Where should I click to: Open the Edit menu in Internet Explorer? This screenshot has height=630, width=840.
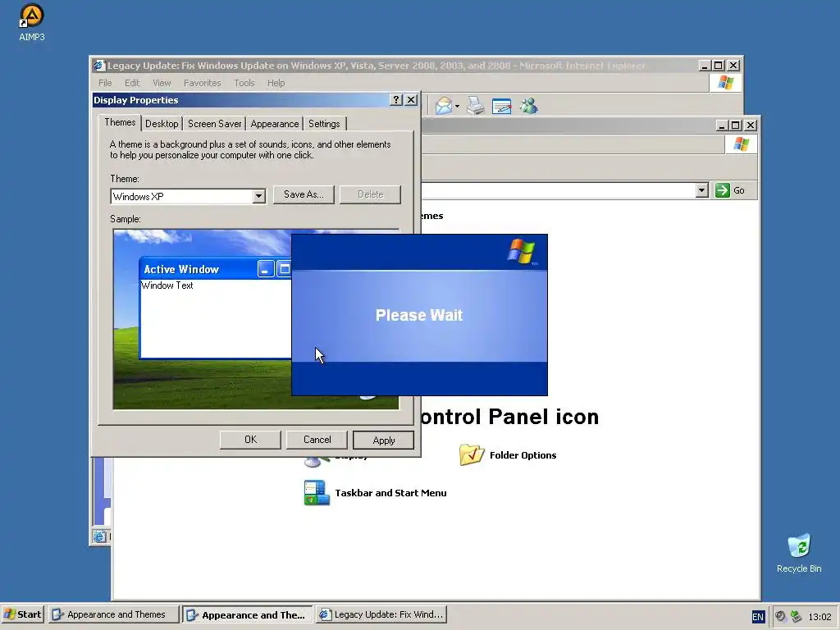[x=132, y=83]
